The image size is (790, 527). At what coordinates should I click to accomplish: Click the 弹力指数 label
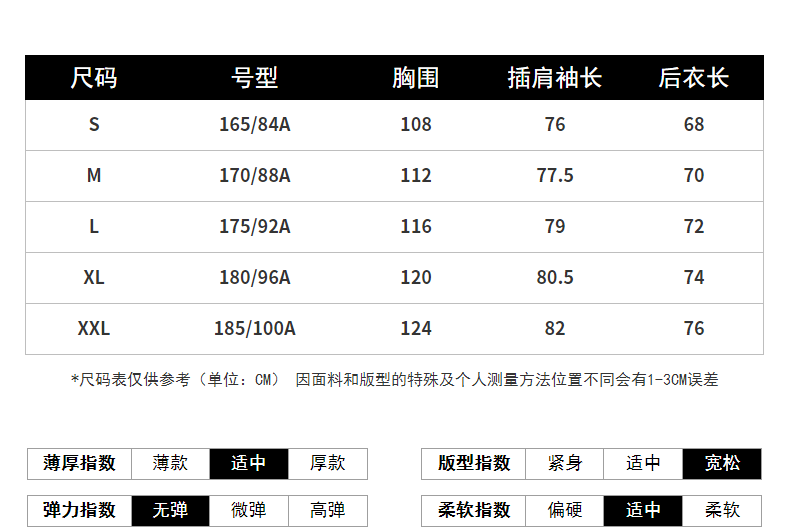[80, 510]
